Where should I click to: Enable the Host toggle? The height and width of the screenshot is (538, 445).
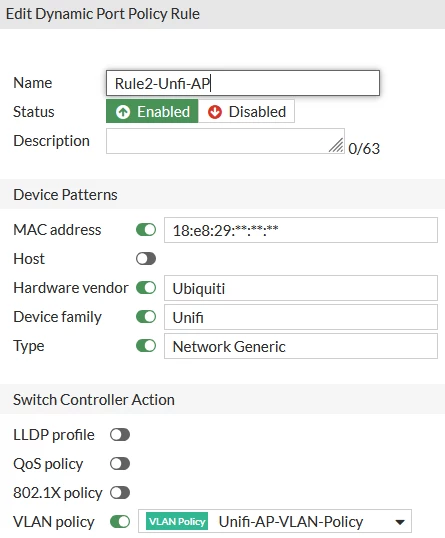click(x=146, y=259)
